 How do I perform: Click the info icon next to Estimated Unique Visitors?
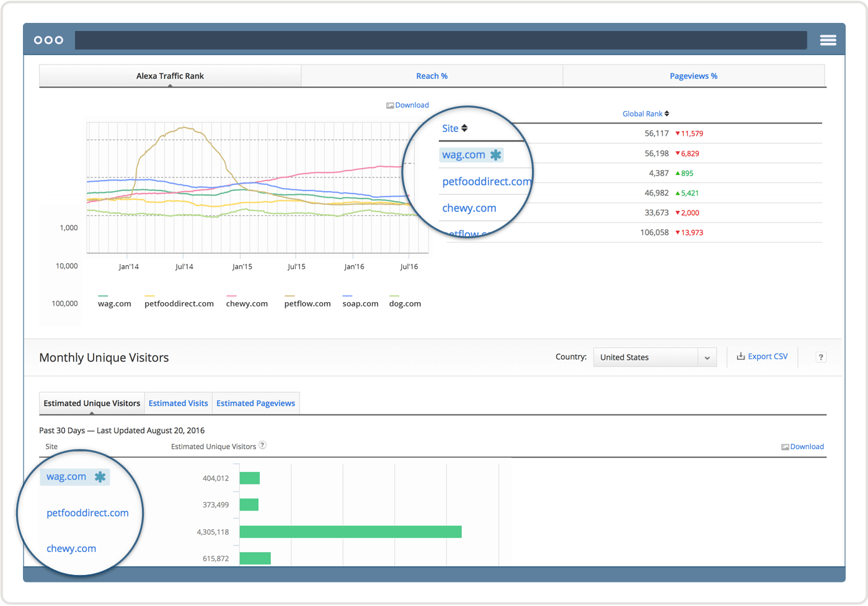[263, 445]
